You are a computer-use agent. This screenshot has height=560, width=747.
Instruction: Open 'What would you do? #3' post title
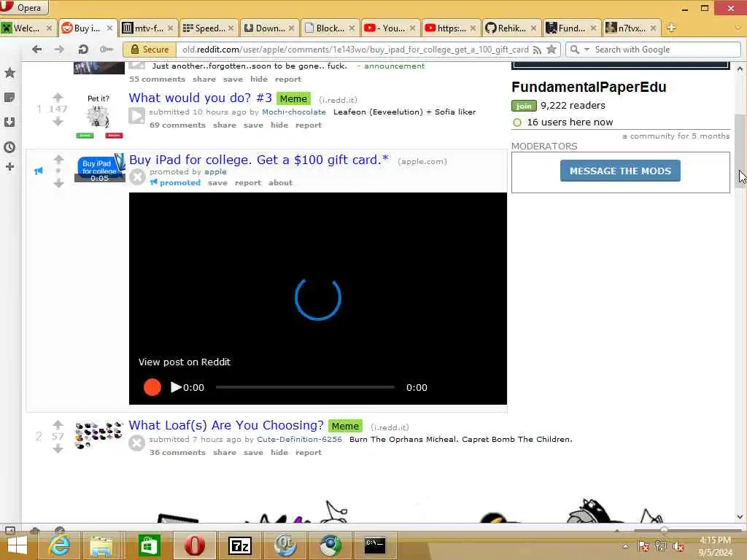200,98
